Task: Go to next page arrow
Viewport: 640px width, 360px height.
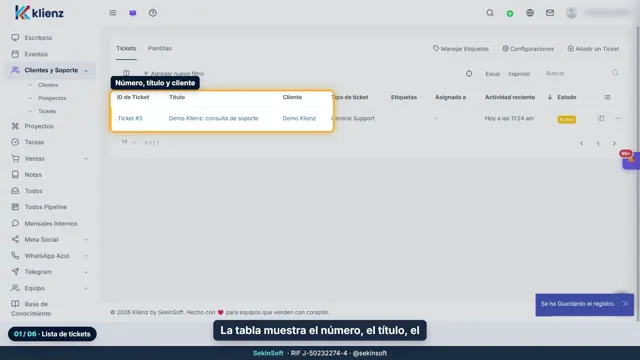Action: [x=614, y=144]
